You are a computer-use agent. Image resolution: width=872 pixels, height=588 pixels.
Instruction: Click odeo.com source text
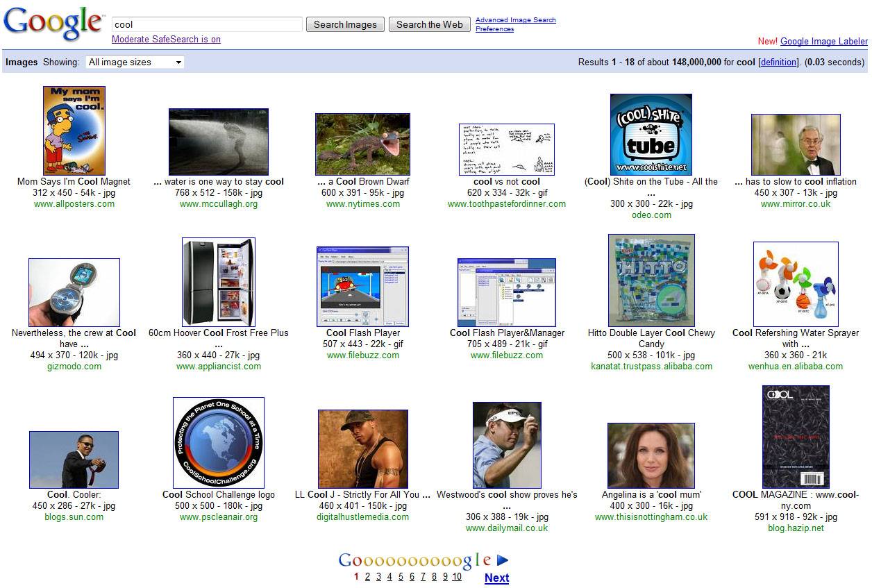(x=651, y=215)
